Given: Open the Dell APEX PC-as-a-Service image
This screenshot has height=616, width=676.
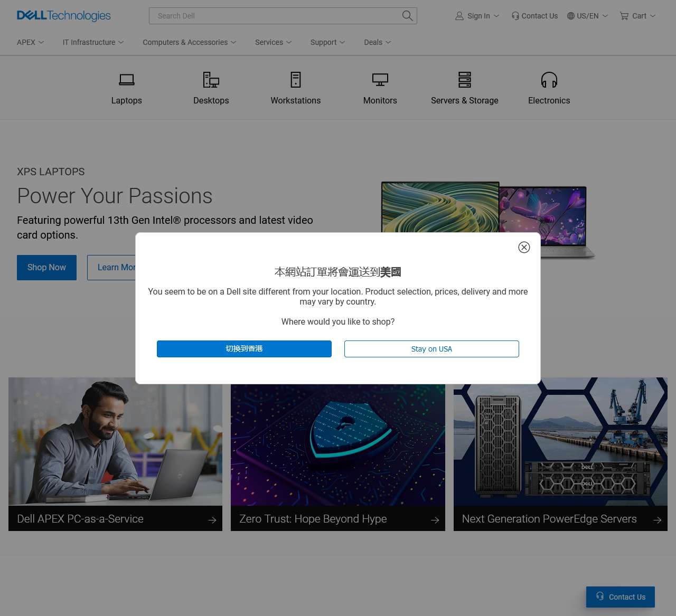Looking at the screenshot, I should tap(115, 442).
